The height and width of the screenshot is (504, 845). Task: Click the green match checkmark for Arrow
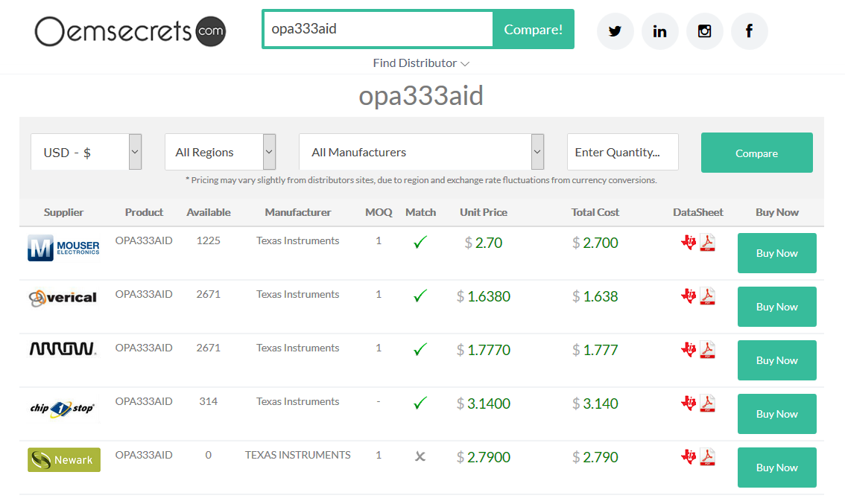tap(420, 349)
